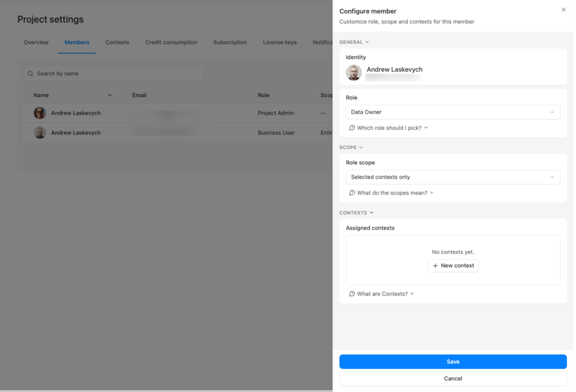
Task: Open the Role scope dropdown
Action: (452, 177)
